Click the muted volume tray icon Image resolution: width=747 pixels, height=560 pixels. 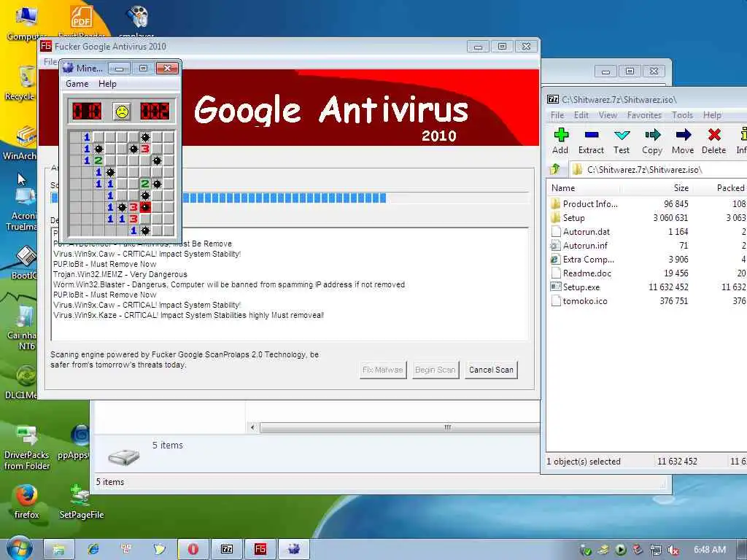pos(673,551)
